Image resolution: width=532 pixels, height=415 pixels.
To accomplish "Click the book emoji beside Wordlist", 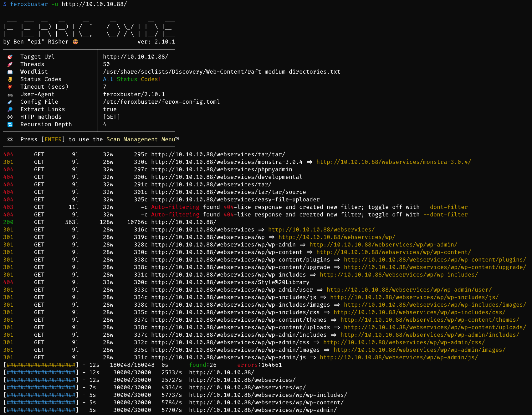I will coord(10,72).
